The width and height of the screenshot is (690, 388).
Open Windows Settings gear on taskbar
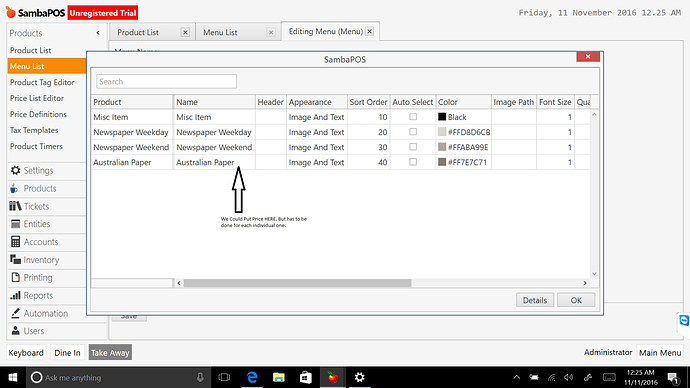pos(360,377)
